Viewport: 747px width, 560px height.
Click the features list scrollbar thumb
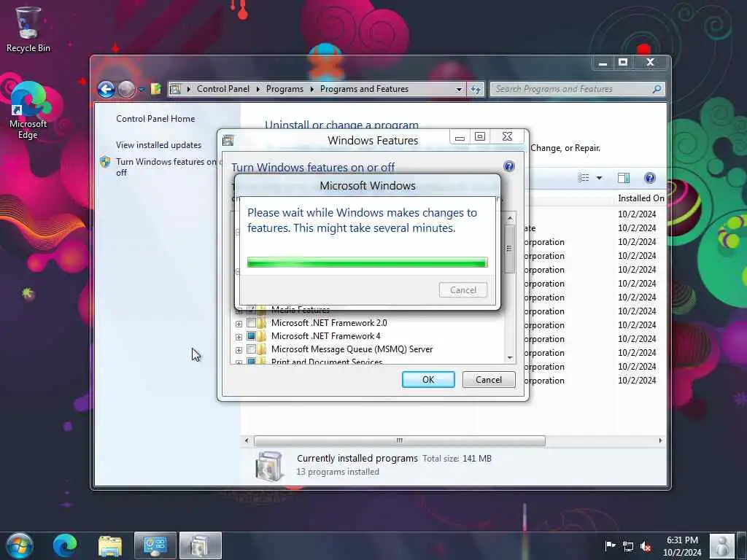pos(510,249)
